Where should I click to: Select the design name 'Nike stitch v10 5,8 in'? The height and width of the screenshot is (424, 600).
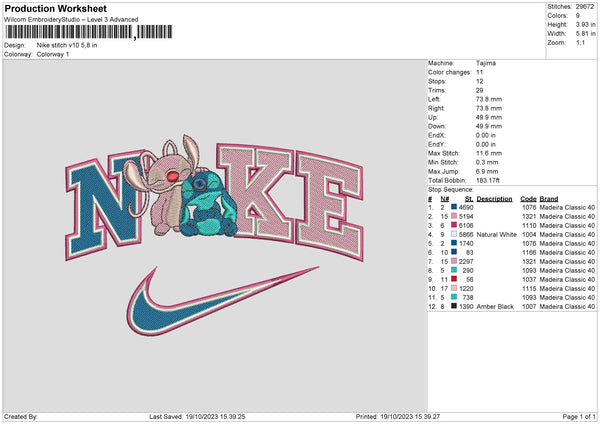67,45
